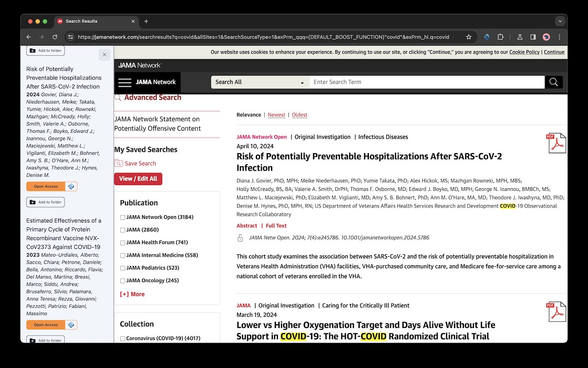Click Caring for the Critically Ill Patient text
The width and height of the screenshot is (588, 368).
[366, 306]
